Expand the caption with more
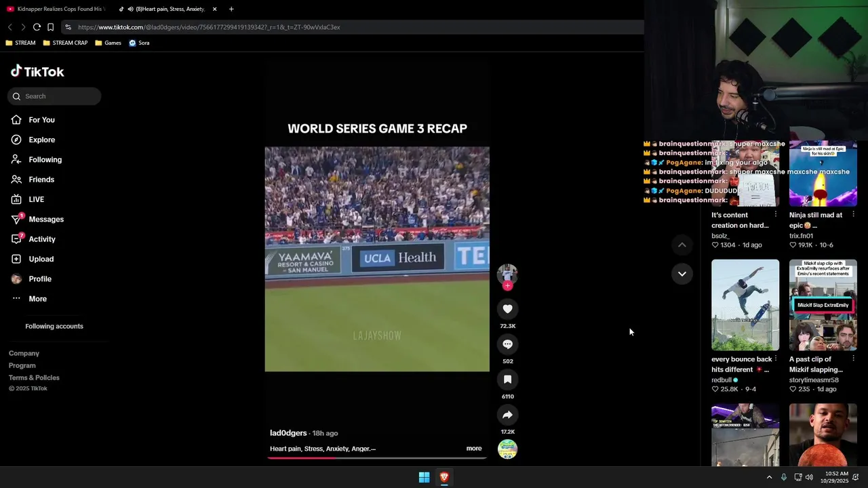 click(x=474, y=449)
